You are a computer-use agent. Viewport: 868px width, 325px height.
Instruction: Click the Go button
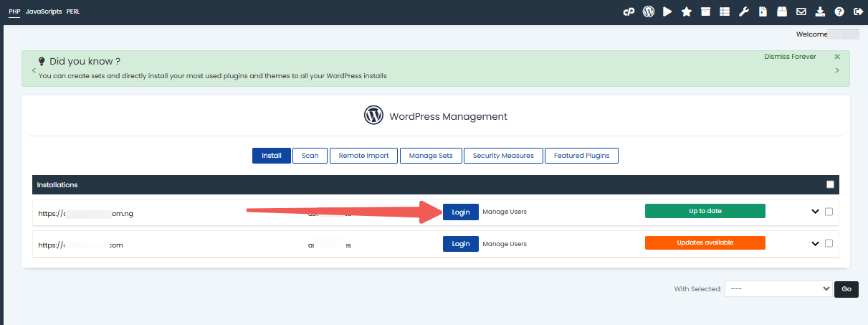(x=846, y=288)
